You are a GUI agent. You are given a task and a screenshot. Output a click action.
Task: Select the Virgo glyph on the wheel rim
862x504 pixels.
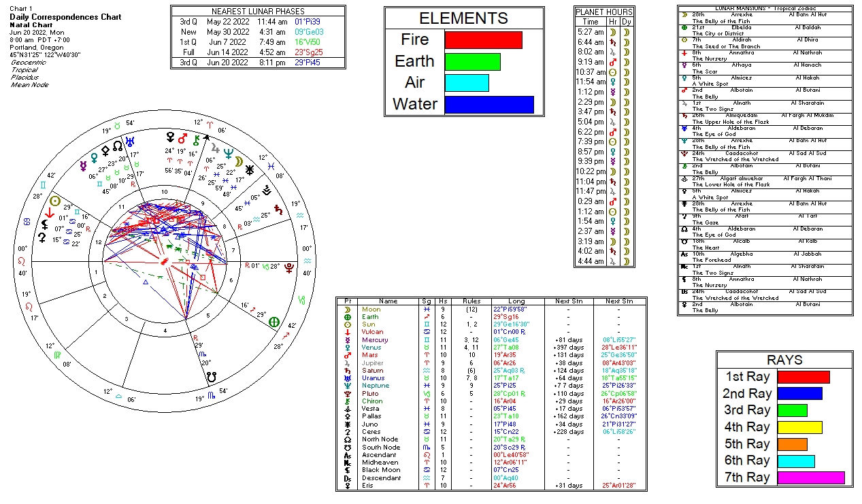point(57,354)
